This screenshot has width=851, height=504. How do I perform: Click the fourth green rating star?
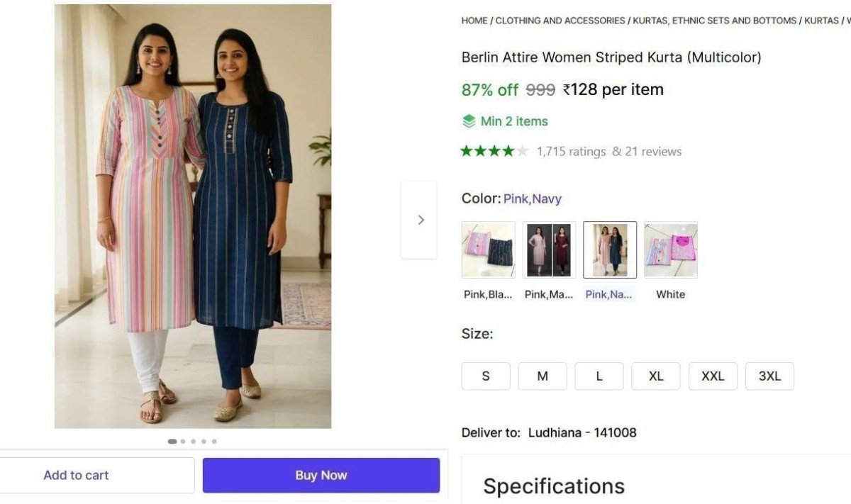click(x=508, y=151)
